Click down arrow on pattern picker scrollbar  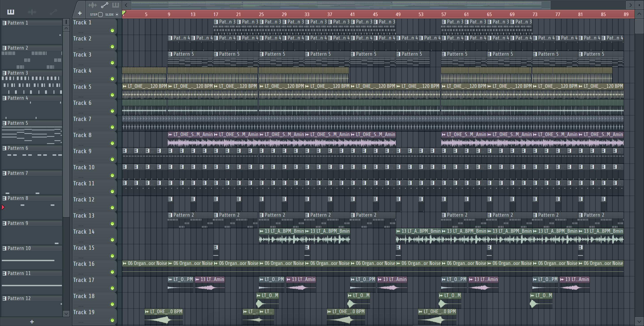[66, 313]
